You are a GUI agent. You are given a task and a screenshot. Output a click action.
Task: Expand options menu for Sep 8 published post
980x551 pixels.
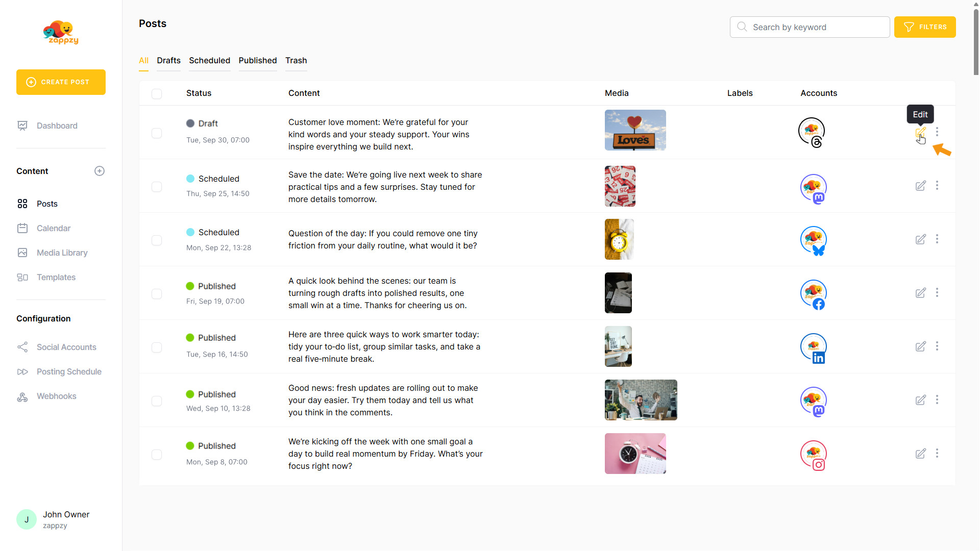937,453
